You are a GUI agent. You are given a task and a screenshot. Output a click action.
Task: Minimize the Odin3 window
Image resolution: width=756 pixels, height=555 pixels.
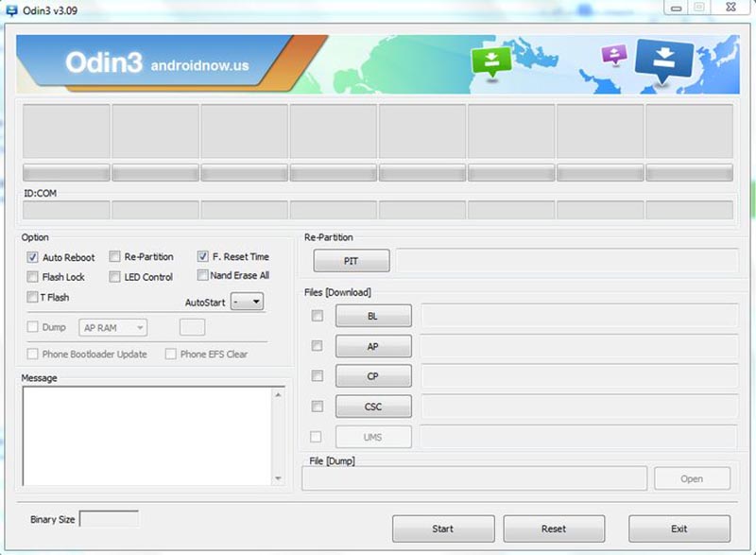click(677, 8)
